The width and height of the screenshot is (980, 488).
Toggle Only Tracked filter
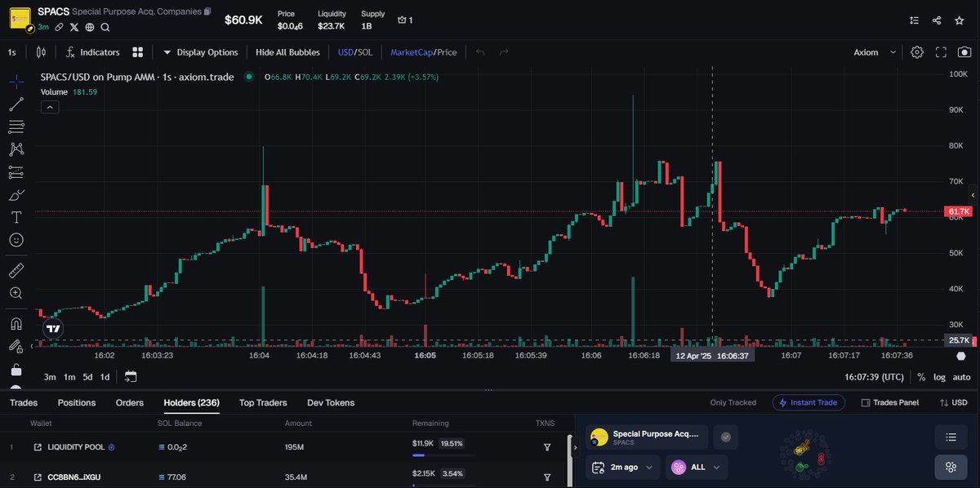coord(733,402)
